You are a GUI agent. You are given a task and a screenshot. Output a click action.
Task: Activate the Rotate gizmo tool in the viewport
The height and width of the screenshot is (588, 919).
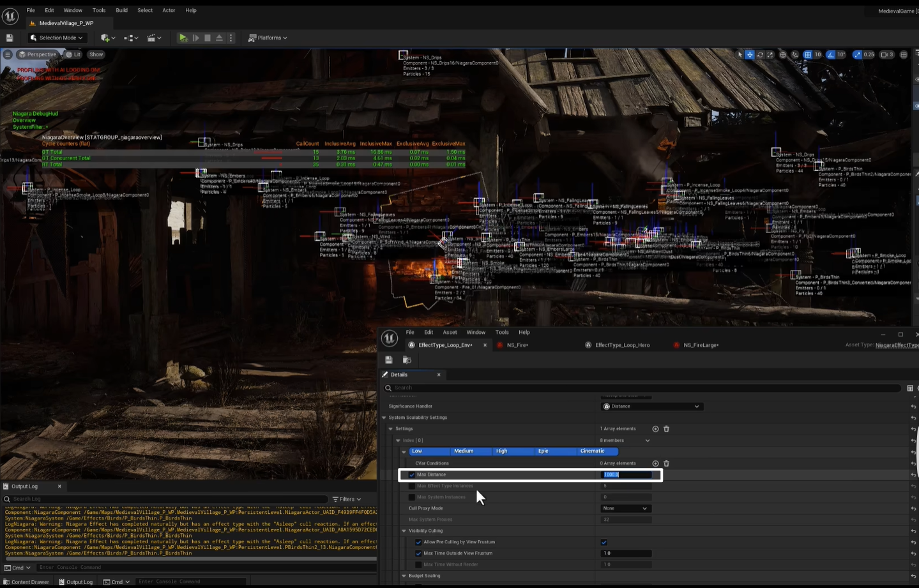tap(760, 55)
